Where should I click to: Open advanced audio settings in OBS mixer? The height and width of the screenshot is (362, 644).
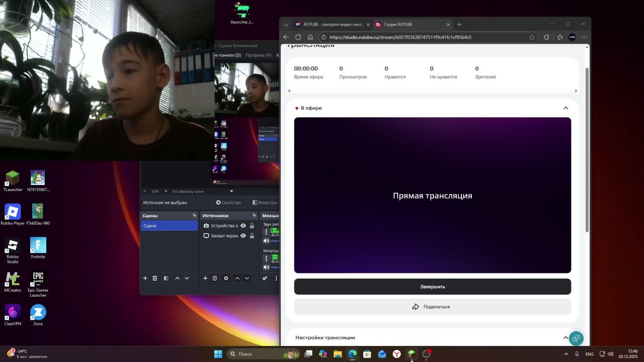265,278
